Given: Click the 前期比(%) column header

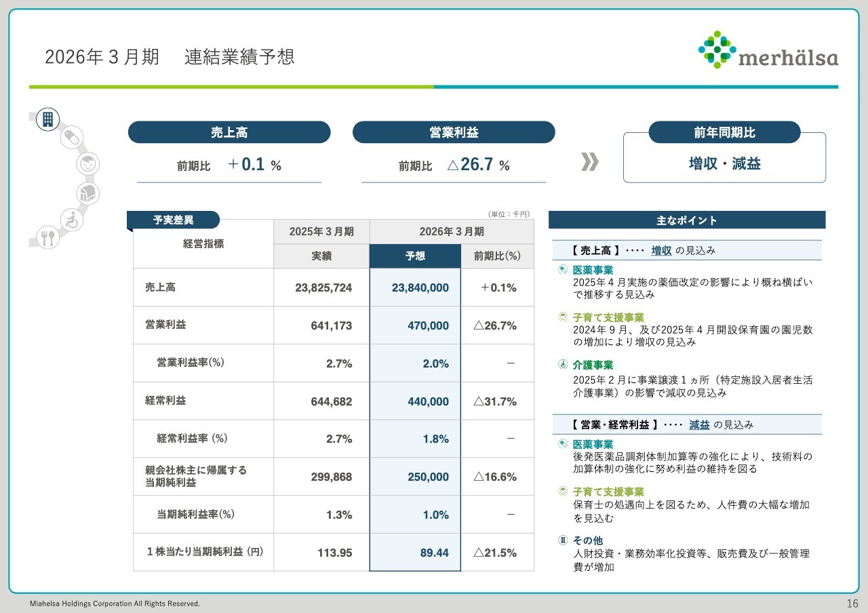Looking at the screenshot, I should (x=497, y=256).
